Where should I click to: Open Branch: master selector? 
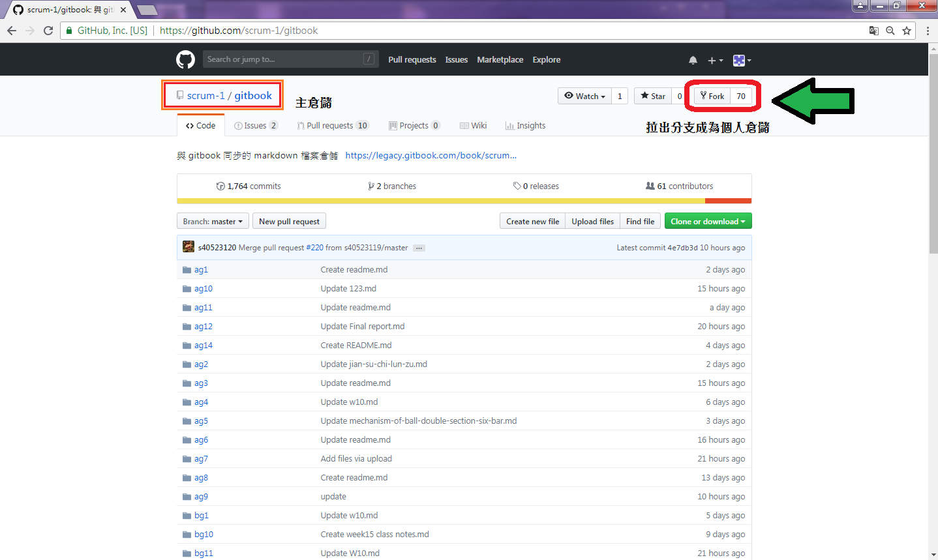(x=213, y=222)
